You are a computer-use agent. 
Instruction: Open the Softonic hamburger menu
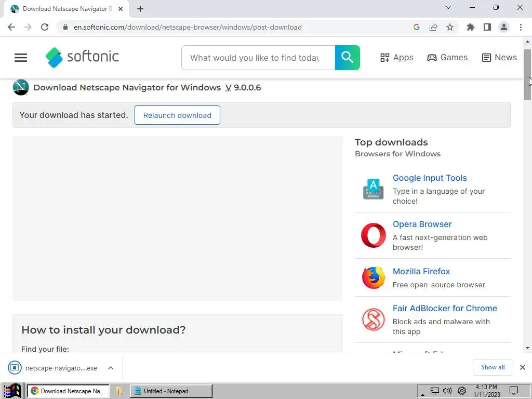point(21,58)
